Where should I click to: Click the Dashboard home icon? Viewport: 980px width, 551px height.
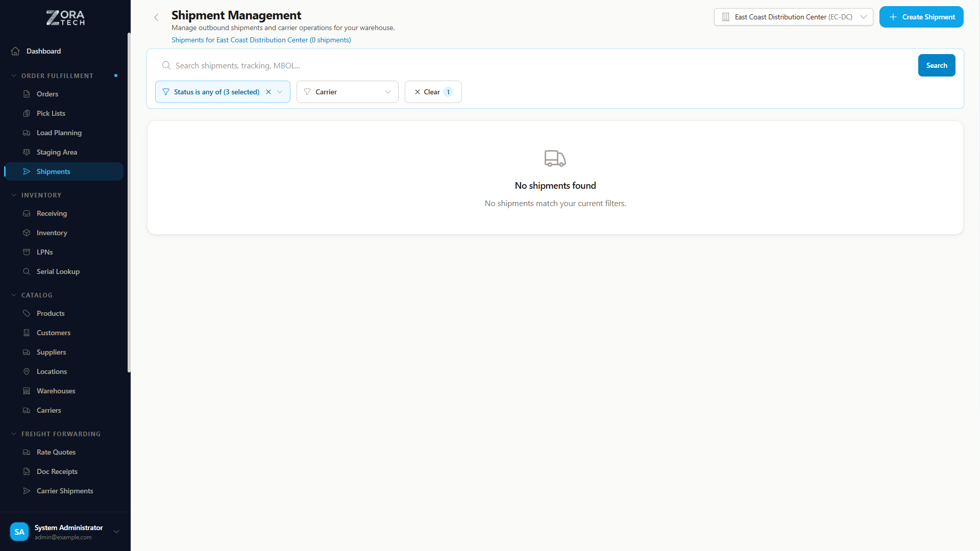(x=15, y=51)
